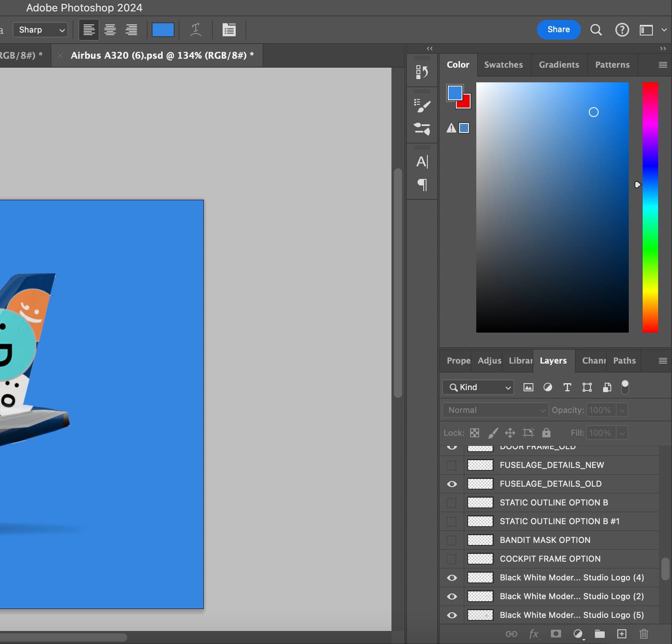Click the Delete layer trash icon
Viewport: 672px width, 644px height.
click(x=643, y=633)
